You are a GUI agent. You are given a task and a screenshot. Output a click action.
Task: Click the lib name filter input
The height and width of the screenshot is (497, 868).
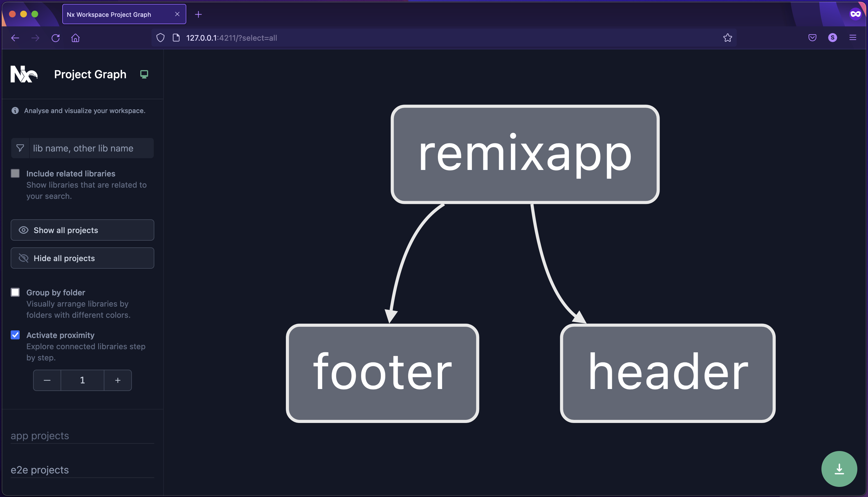[x=91, y=148]
